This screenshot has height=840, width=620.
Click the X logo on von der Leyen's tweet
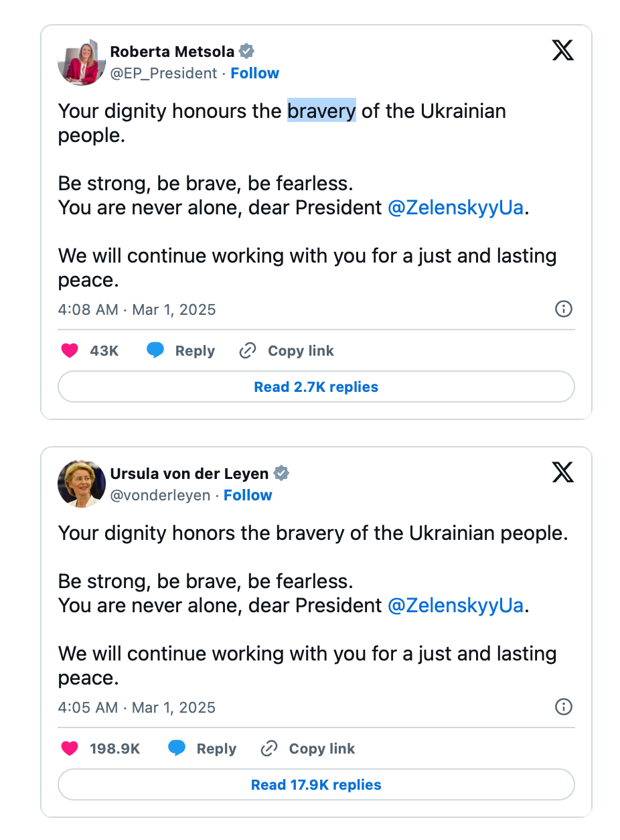click(562, 472)
